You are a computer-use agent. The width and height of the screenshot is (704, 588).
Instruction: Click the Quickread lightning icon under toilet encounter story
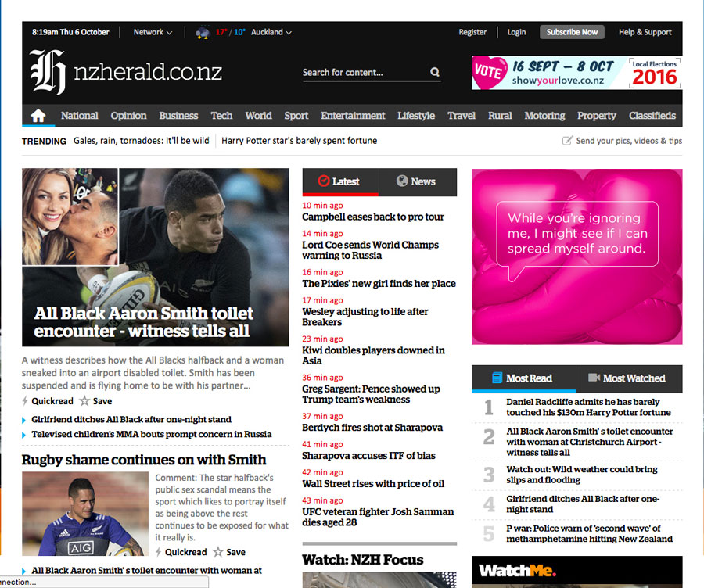click(x=25, y=401)
